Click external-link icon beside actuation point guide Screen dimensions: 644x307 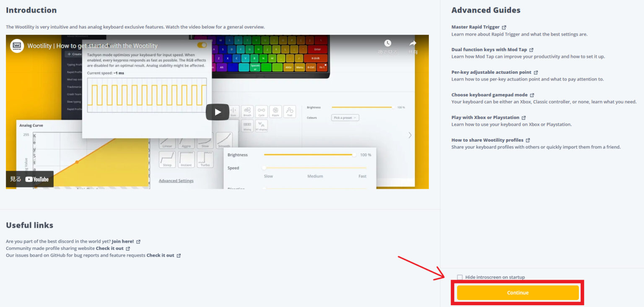point(536,73)
